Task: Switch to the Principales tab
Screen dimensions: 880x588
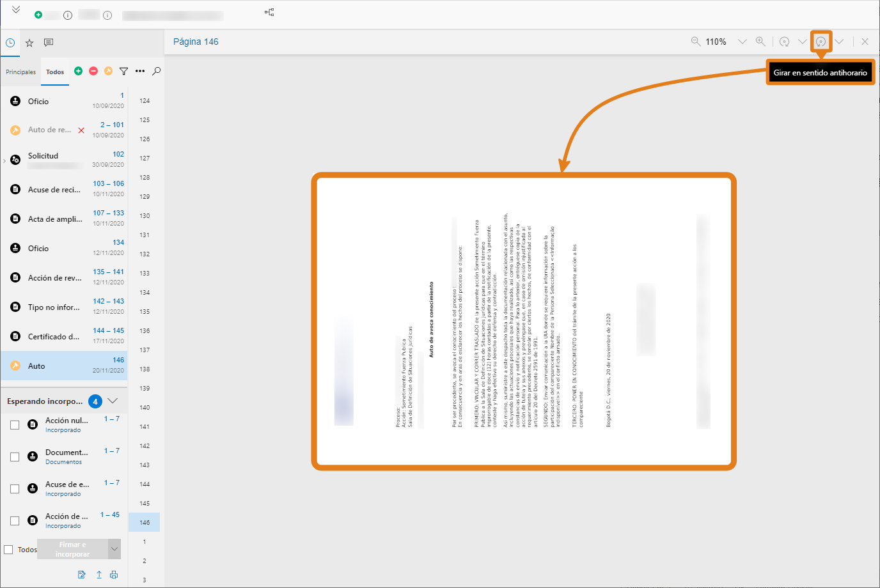Action: pyautogui.click(x=20, y=72)
